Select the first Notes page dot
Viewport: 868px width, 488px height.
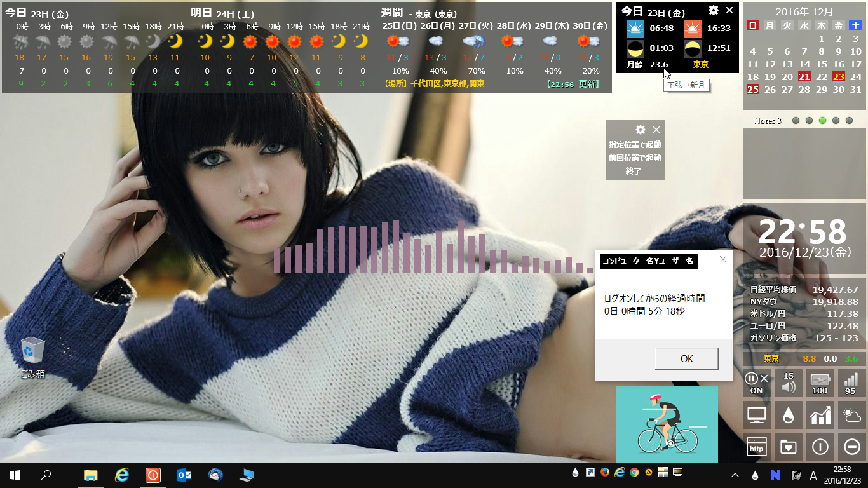(x=796, y=120)
